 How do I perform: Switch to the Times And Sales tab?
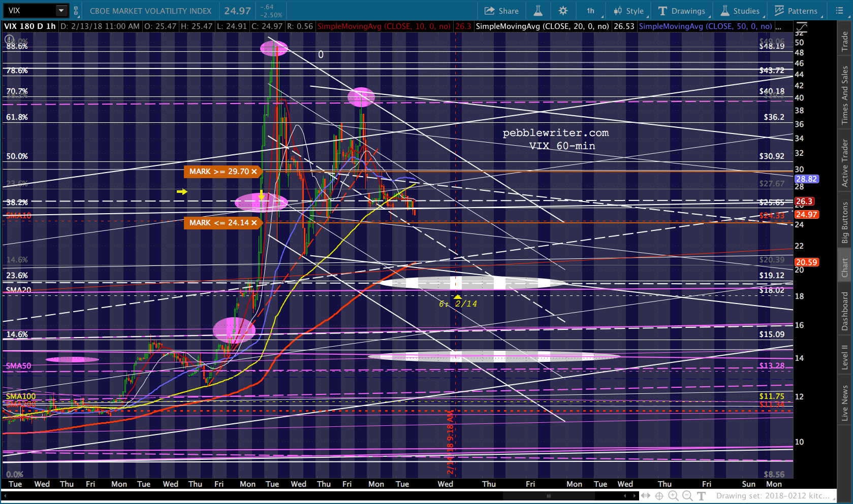(844, 95)
